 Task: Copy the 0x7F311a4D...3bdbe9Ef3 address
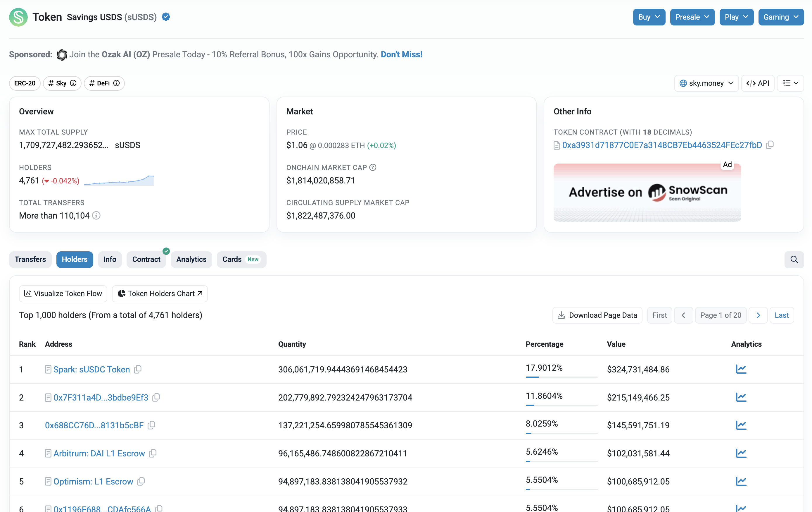pos(156,397)
